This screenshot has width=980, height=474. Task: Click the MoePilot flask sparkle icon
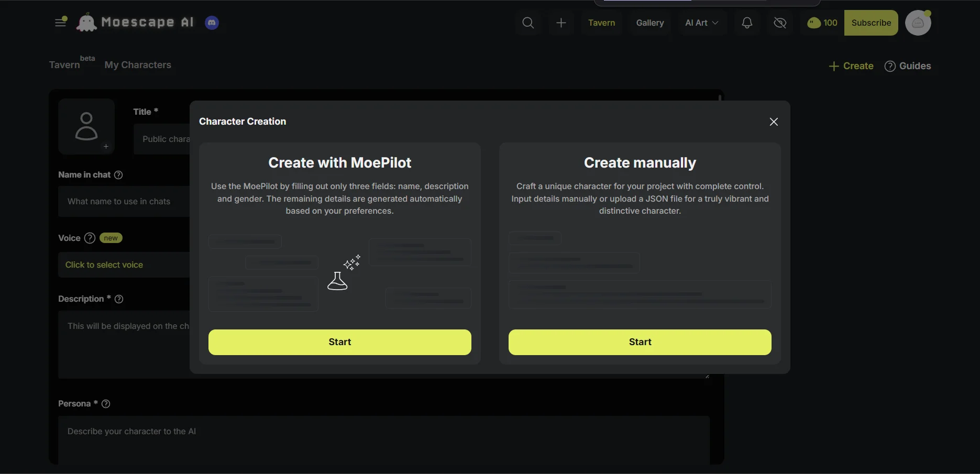(344, 272)
